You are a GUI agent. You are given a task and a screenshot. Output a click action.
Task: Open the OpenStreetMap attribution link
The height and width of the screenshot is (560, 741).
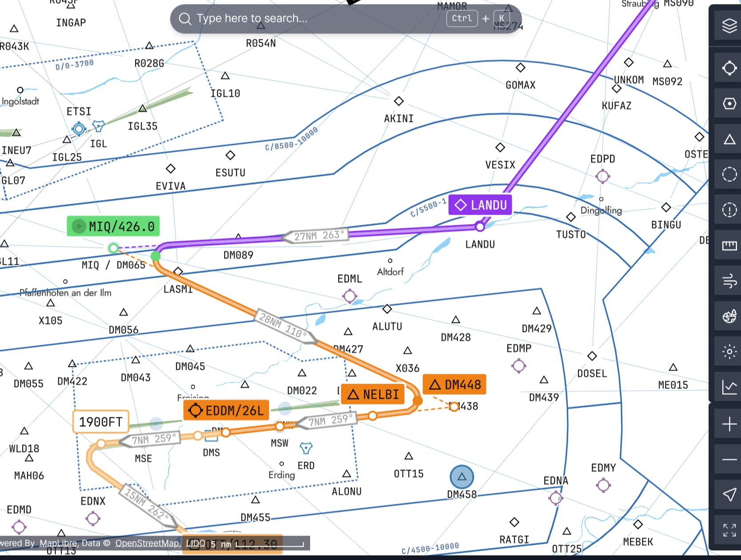pos(147,543)
